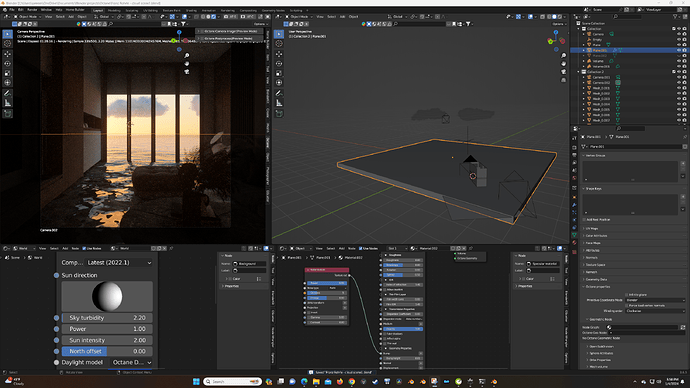
Task: Pick the Select Box tool in User Perspective viewport
Action: pos(279,34)
